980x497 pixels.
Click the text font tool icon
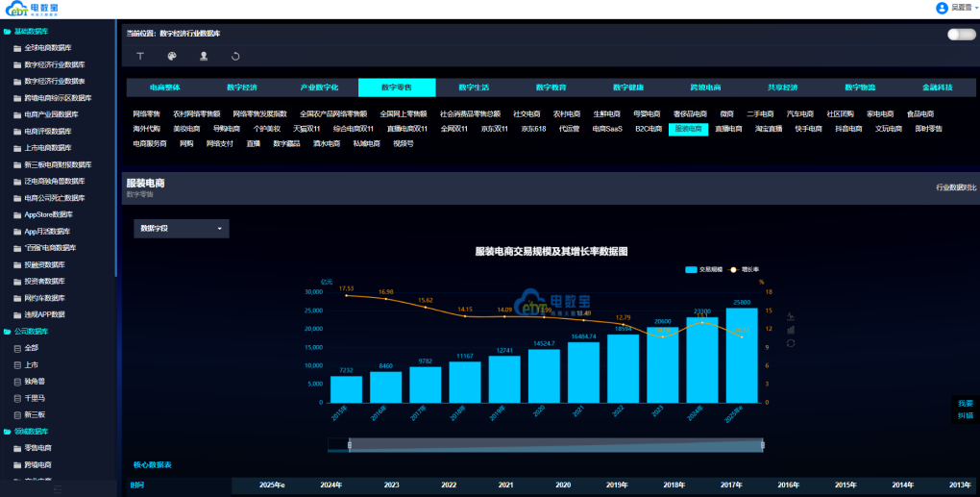tap(140, 57)
